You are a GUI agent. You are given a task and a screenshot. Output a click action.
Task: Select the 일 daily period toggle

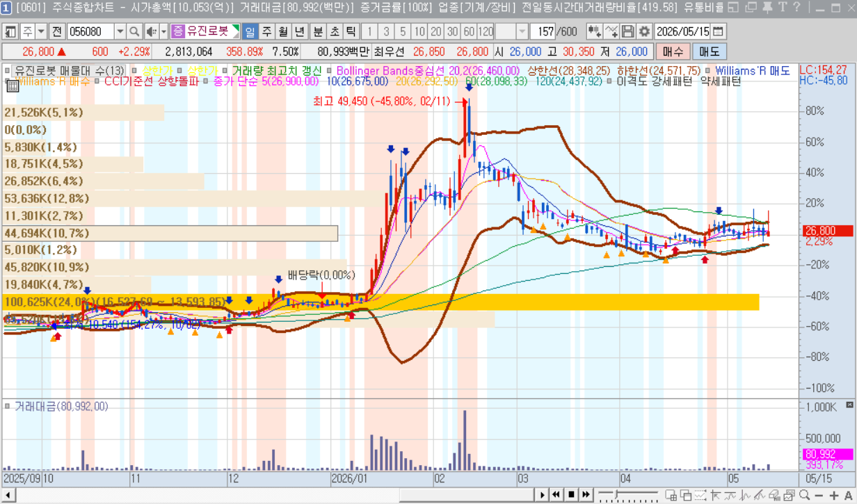click(250, 32)
